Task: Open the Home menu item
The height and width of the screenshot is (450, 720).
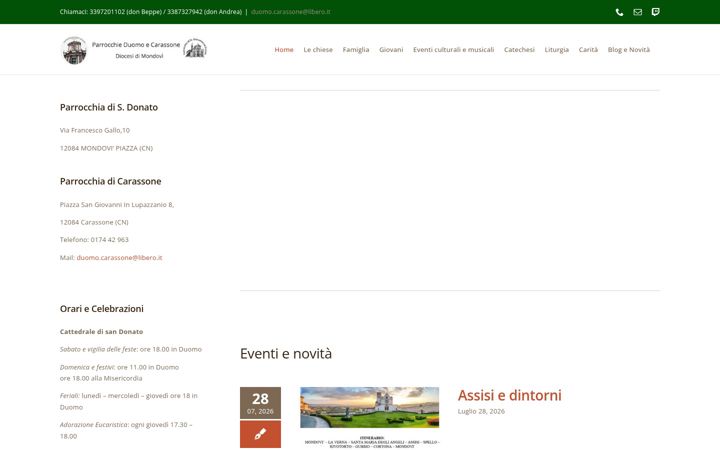Action: (284, 50)
